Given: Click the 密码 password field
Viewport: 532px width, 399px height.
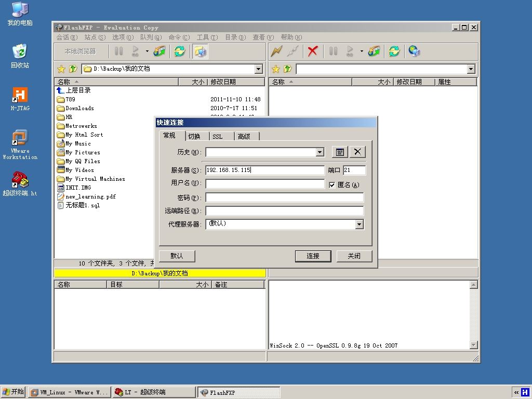Looking at the screenshot, I should pos(285,197).
